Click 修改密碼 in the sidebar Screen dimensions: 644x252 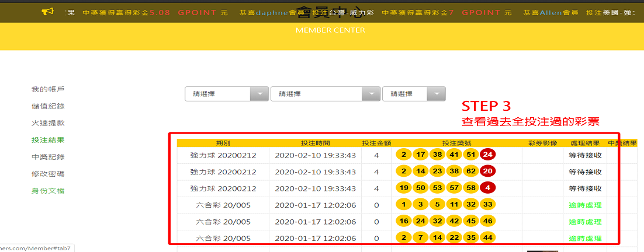coord(48,174)
